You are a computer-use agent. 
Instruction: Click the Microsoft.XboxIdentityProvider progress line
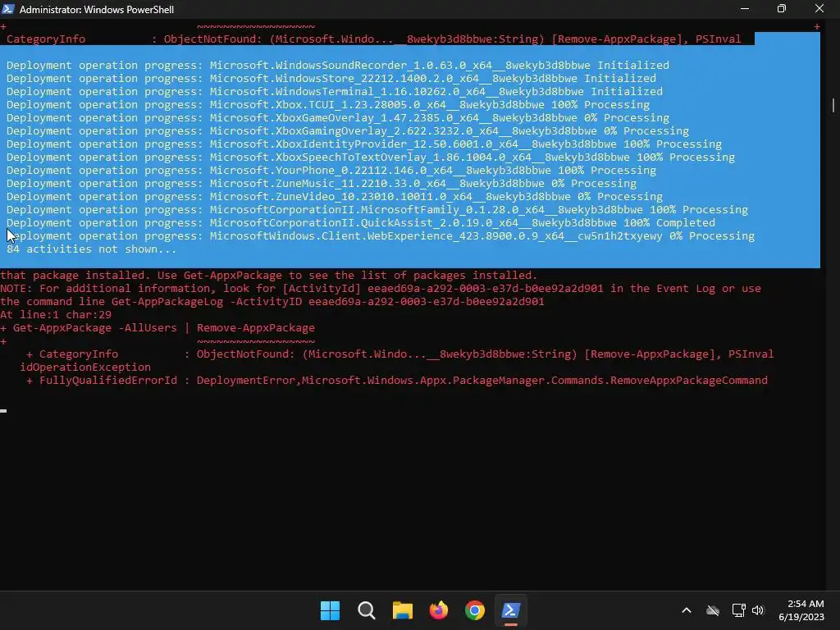click(x=364, y=144)
